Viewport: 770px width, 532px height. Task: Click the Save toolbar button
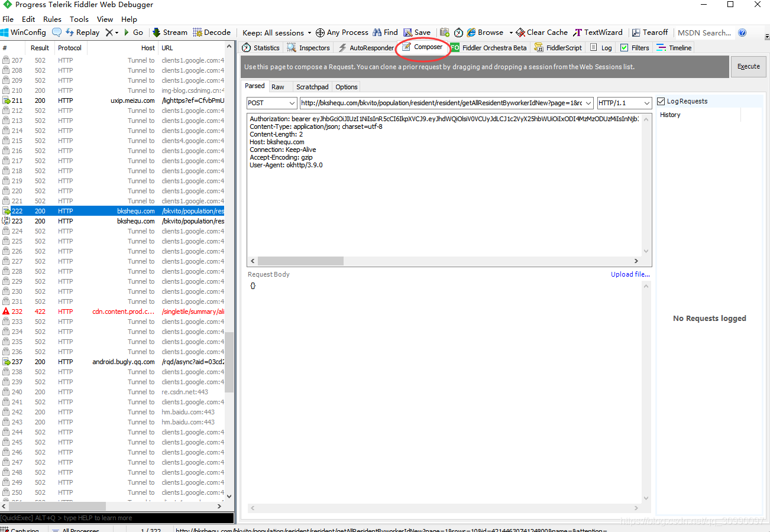pyautogui.click(x=417, y=33)
